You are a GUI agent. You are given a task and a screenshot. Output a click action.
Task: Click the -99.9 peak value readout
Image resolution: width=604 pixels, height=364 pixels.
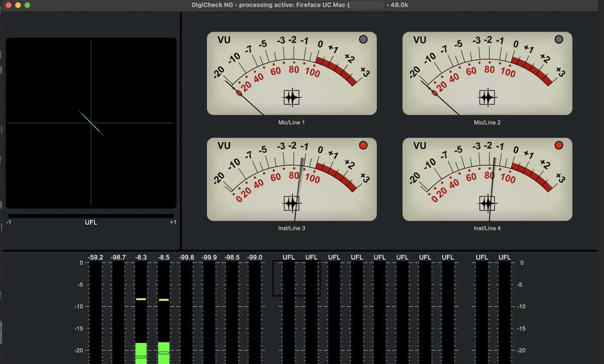click(209, 257)
